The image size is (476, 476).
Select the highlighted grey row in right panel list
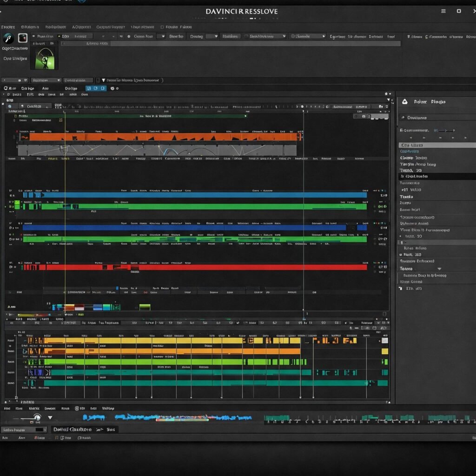pos(437,145)
